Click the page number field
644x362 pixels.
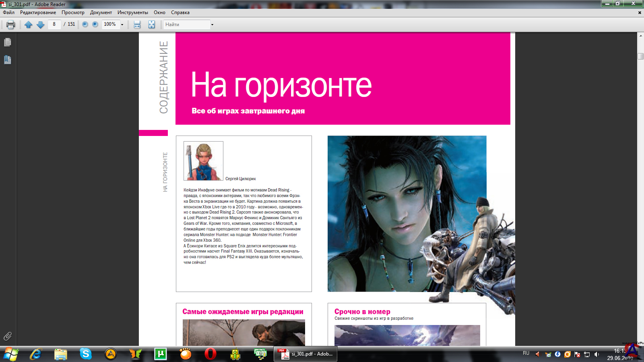(x=54, y=24)
